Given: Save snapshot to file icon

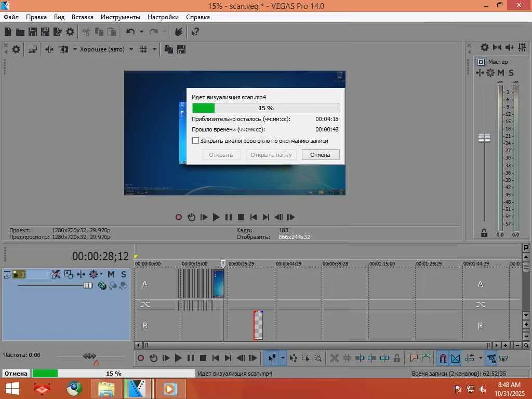Looking at the screenshot, I should click(181, 49).
